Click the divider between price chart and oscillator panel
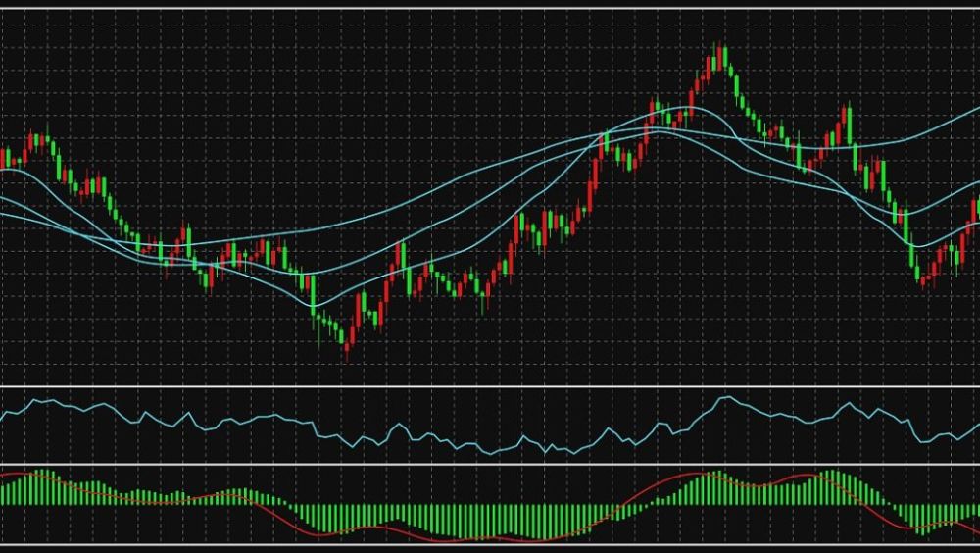 pyautogui.click(x=490, y=387)
